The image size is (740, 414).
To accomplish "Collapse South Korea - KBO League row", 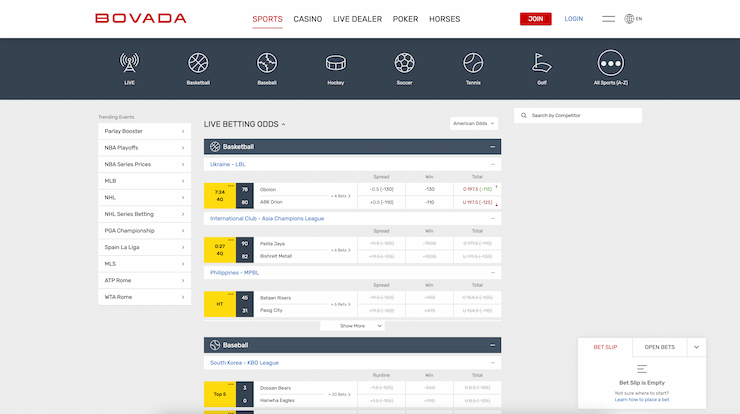I will [x=493, y=363].
